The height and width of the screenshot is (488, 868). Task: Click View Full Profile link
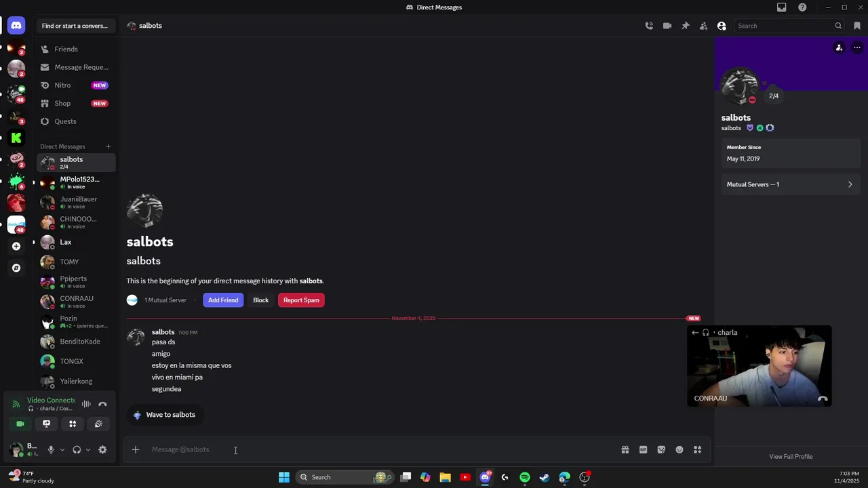pos(791,456)
